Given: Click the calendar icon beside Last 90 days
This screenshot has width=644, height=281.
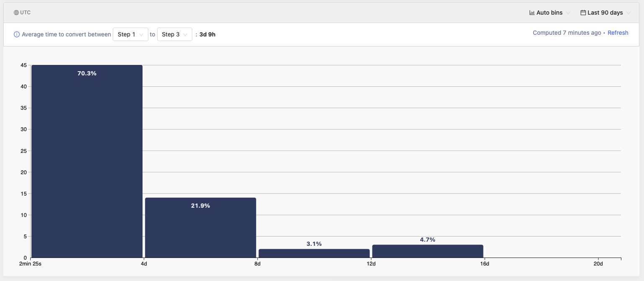Looking at the screenshot, I should pyautogui.click(x=582, y=13).
